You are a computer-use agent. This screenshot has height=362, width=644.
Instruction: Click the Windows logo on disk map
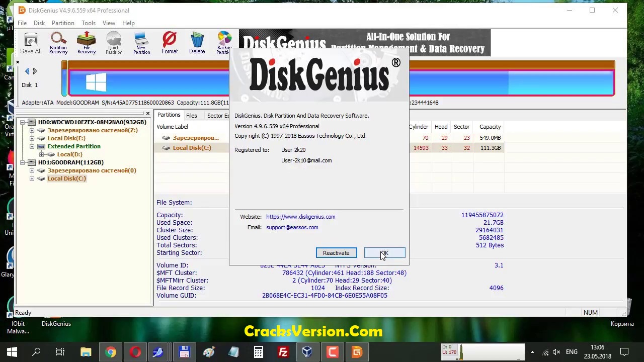click(96, 83)
